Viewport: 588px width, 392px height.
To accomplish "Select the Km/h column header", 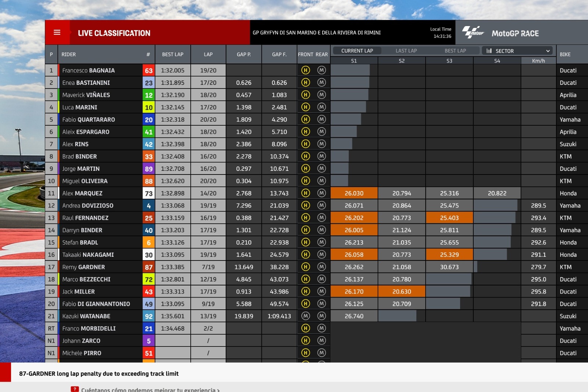I will pyautogui.click(x=538, y=61).
